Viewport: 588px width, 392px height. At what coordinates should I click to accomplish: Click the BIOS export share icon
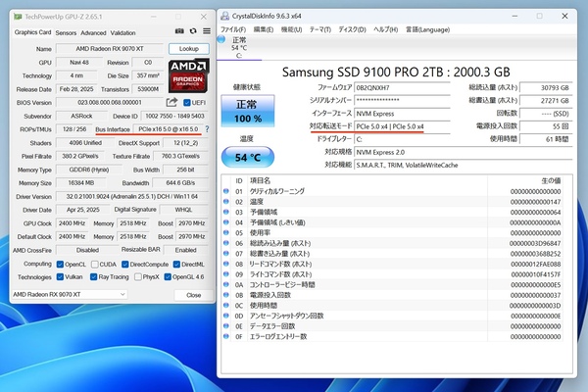pos(171,101)
